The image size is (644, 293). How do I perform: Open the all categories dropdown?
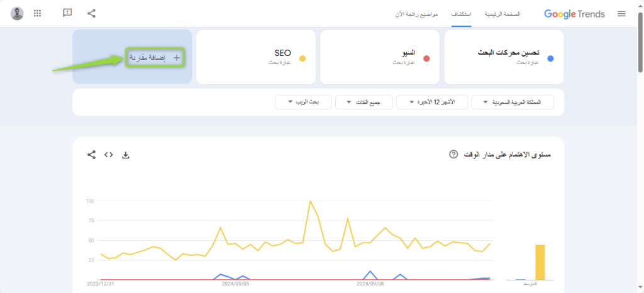pyautogui.click(x=364, y=102)
